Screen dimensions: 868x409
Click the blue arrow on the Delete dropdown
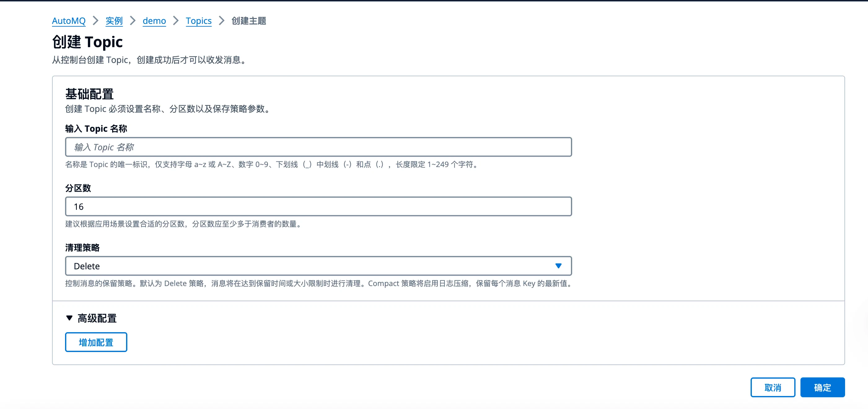pos(558,266)
